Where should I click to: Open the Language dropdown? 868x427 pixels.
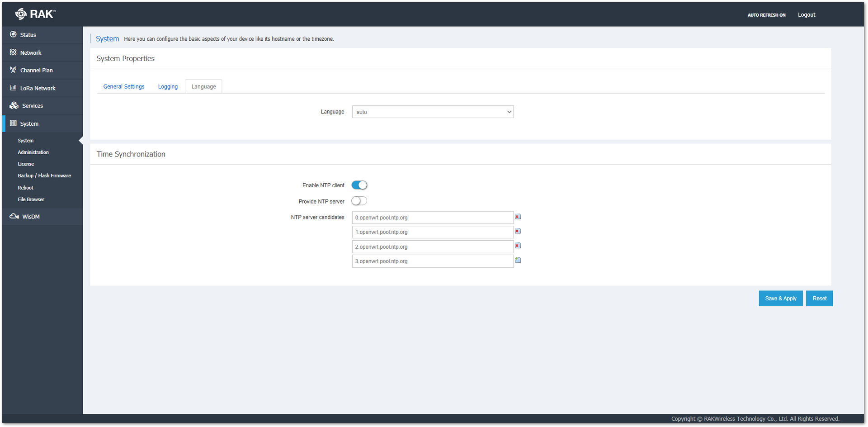click(433, 112)
